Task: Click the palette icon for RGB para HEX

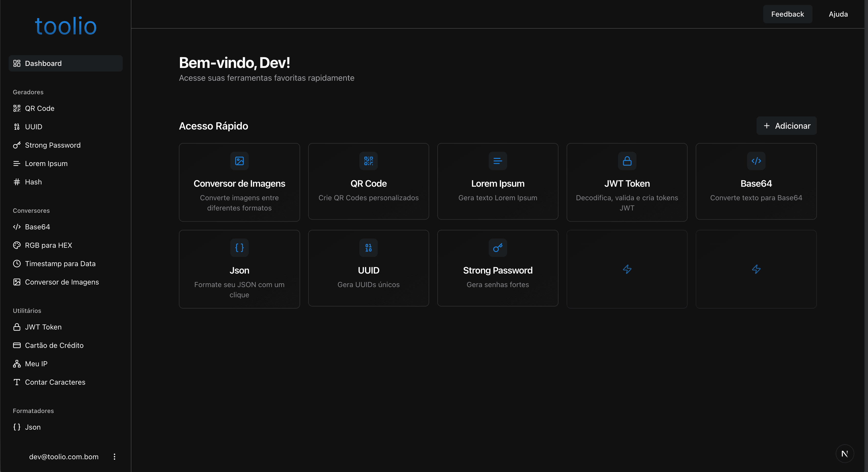Action: (17, 245)
